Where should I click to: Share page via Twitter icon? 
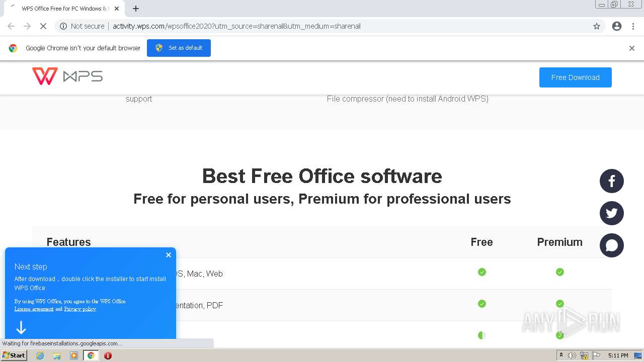(612, 213)
